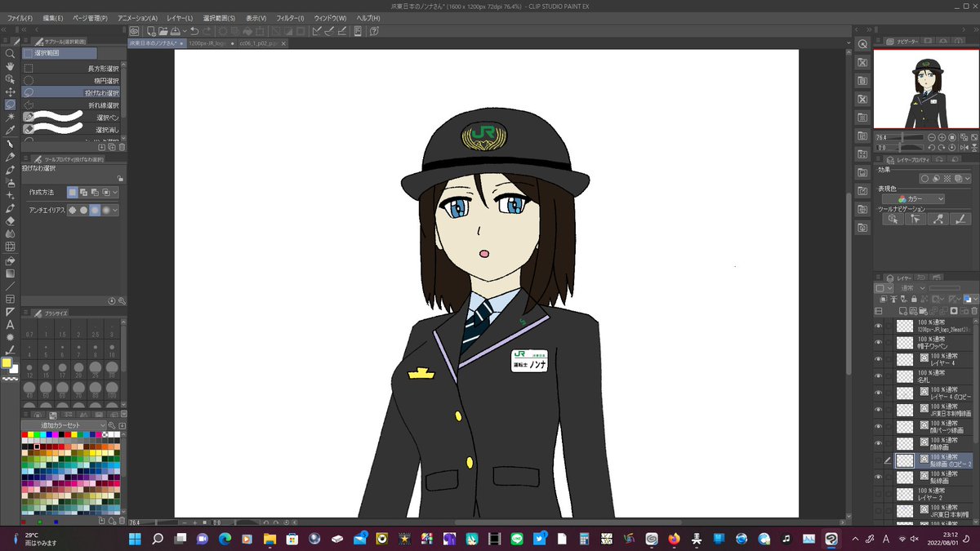Screen dimensions: 980x551
Task: Open フィルター(I) menu
Action: tap(290, 18)
